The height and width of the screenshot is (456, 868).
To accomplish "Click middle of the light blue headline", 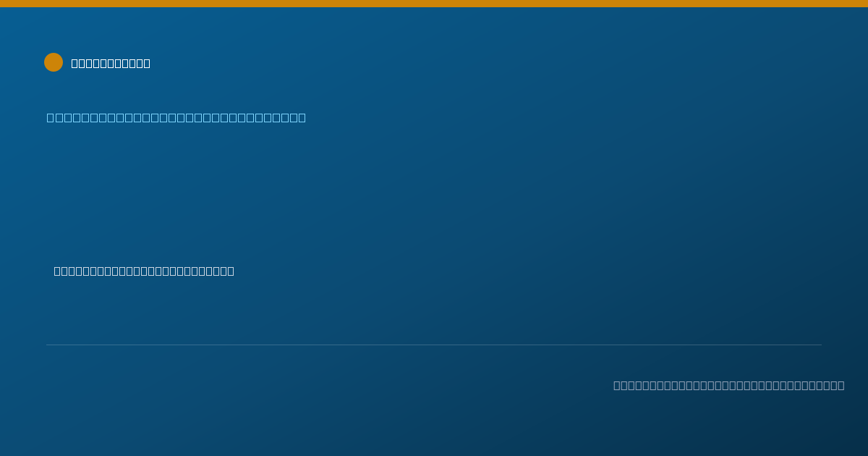I will coord(176,117).
